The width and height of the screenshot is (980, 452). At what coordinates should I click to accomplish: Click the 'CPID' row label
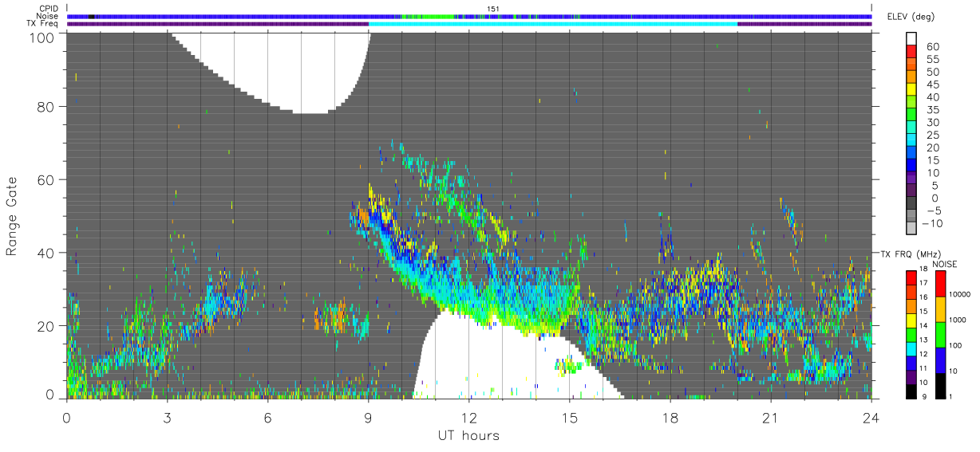pos(49,9)
